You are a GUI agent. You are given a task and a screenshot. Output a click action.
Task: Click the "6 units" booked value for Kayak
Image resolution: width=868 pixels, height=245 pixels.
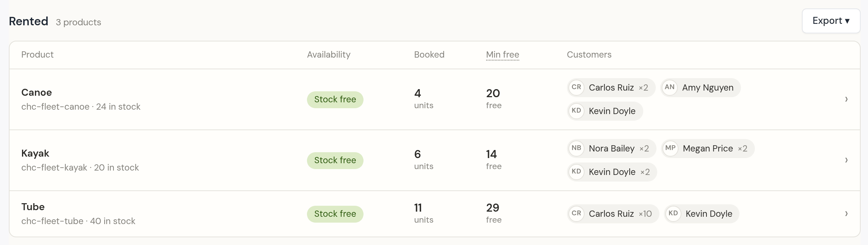424,160
